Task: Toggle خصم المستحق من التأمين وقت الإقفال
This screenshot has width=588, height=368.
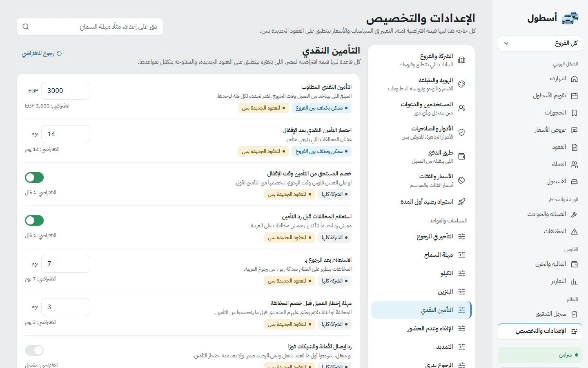Action: (x=34, y=177)
